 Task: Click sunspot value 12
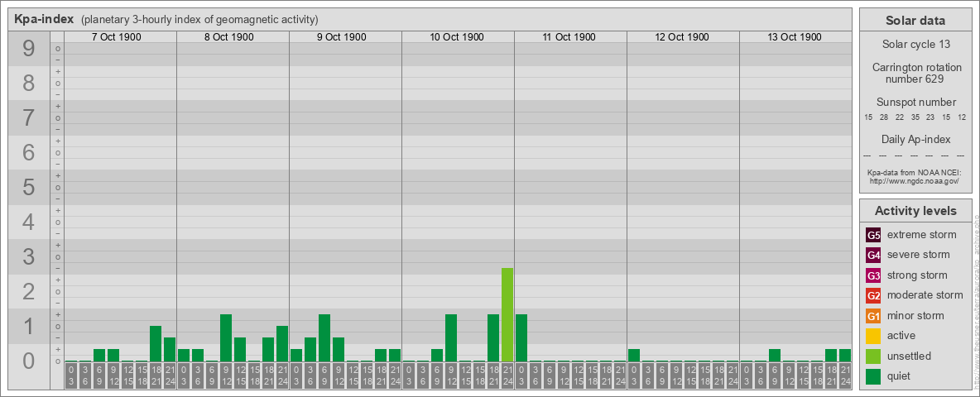pyautogui.click(x=962, y=117)
